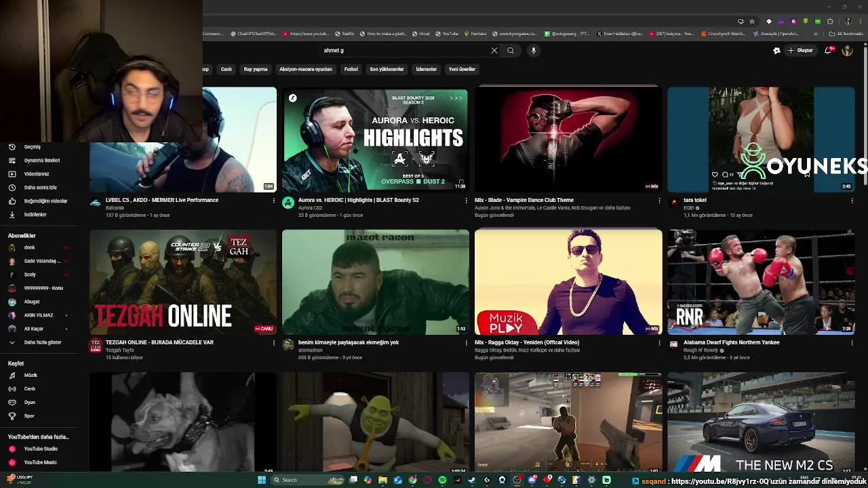868x488 pixels.
Task: Open Spotify from the taskbar
Action: coord(442,480)
